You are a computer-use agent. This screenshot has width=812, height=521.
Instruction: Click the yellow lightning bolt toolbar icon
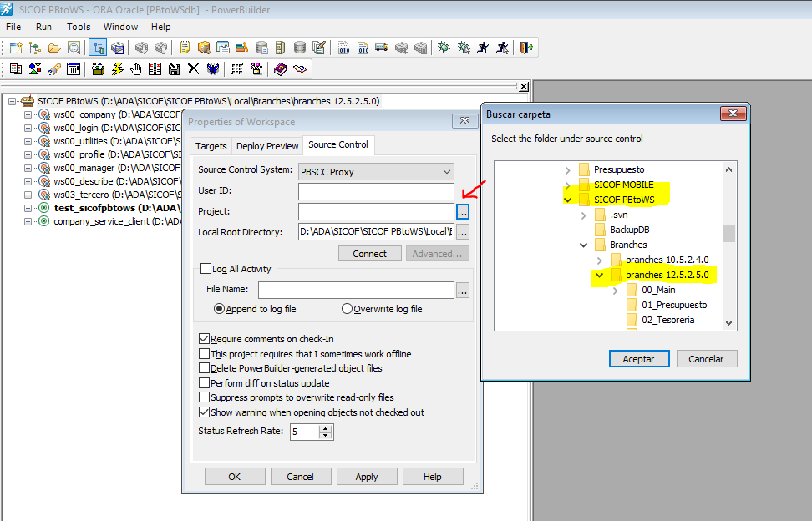point(117,69)
